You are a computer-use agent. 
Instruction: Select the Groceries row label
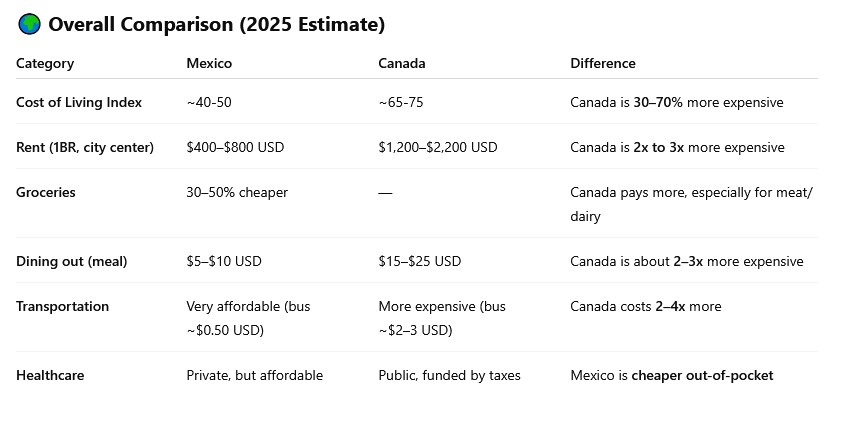(46, 192)
